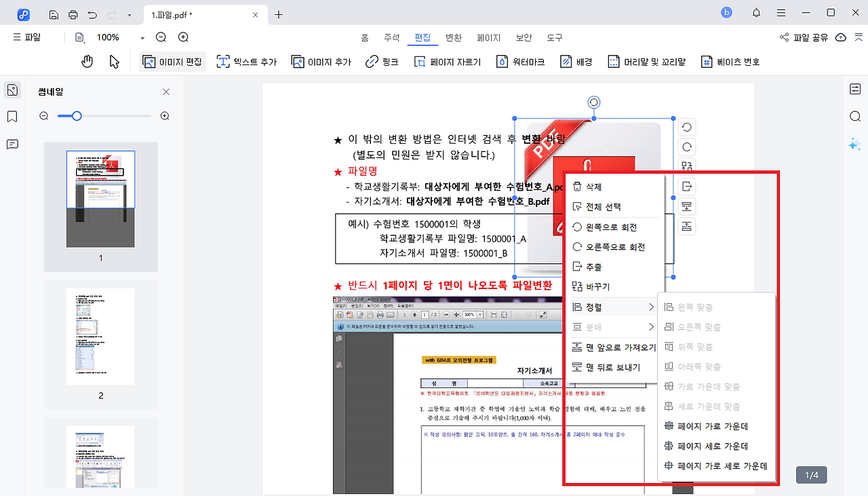
Task: Switch to the 주석 tab
Action: click(x=392, y=38)
